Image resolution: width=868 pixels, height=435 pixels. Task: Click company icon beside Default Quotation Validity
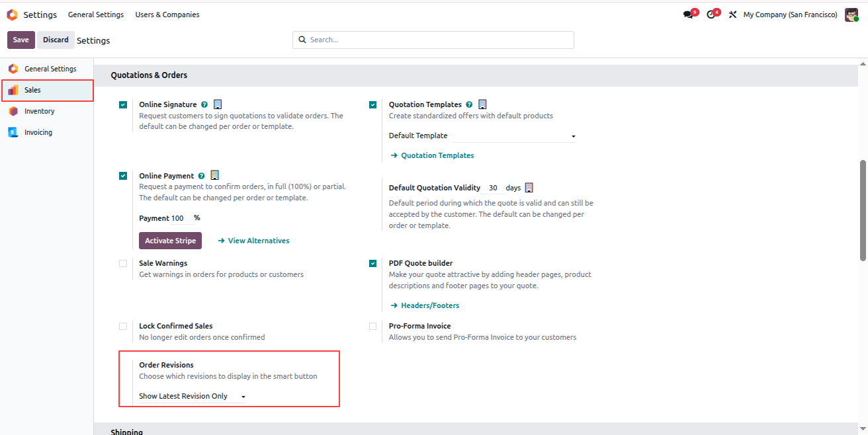click(x=529, y=188)
